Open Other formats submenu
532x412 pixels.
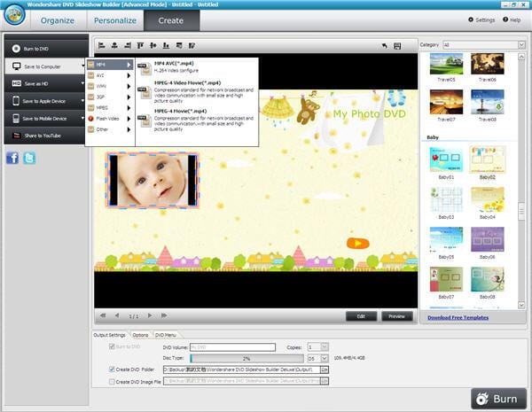tap(110, 129)
